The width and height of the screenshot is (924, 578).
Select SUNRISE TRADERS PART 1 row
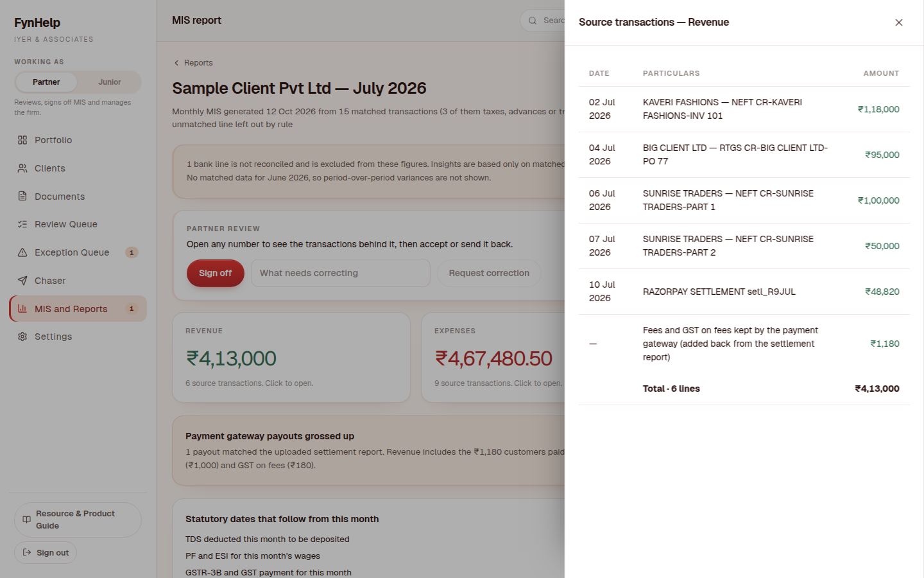point(744,200)
